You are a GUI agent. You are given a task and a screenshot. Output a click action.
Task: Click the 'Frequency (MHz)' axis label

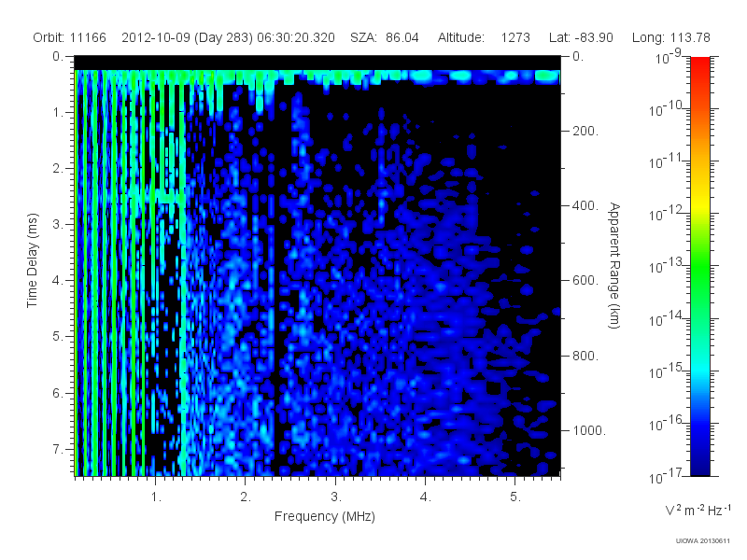pyautogui.click(x=324, y=517)
